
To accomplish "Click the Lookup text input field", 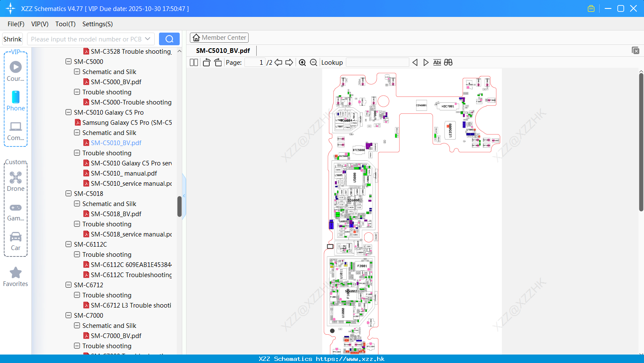I will pyautogui.click(x=378, y=63).
